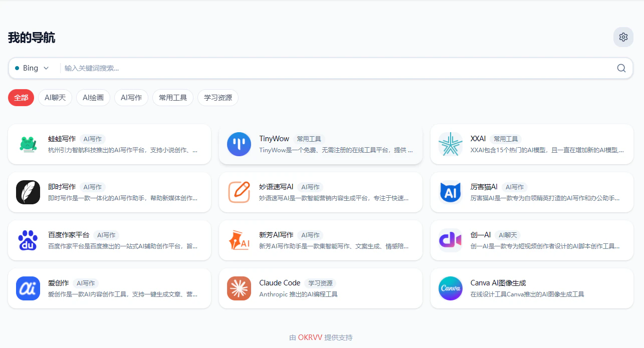Click the AI写作 tag on 百度作家平台

[106, 235]
